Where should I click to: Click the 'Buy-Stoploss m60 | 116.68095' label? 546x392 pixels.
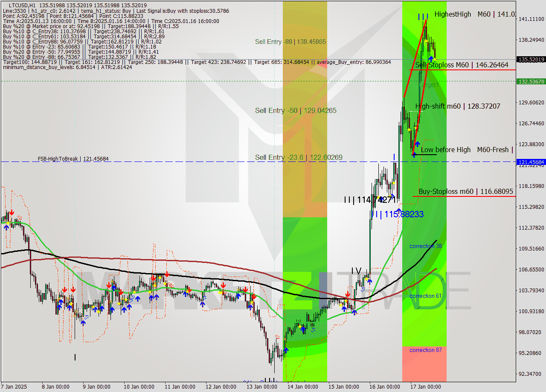(x=466, y=191)
